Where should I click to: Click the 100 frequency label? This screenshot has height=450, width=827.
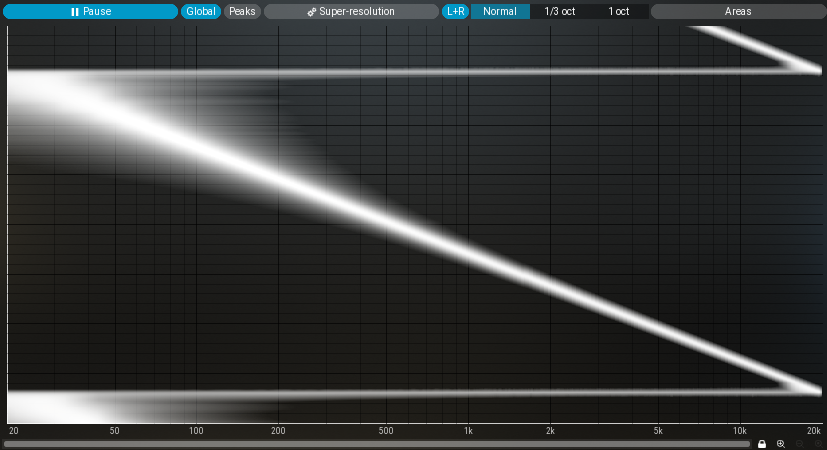(196, 431)
